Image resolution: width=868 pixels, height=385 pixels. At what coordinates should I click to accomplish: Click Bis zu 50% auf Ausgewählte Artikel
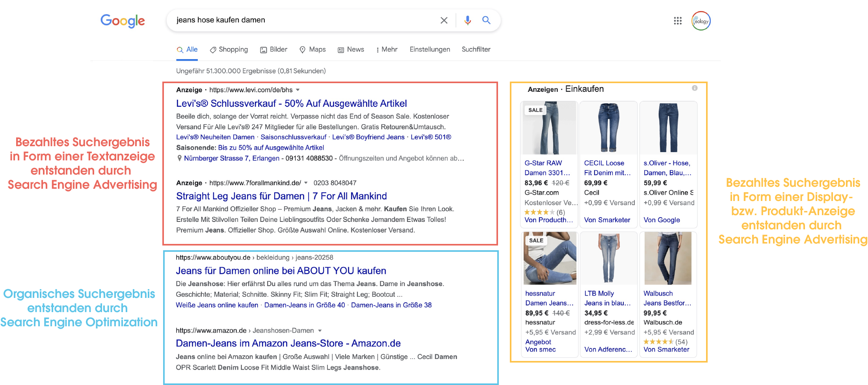271,148
